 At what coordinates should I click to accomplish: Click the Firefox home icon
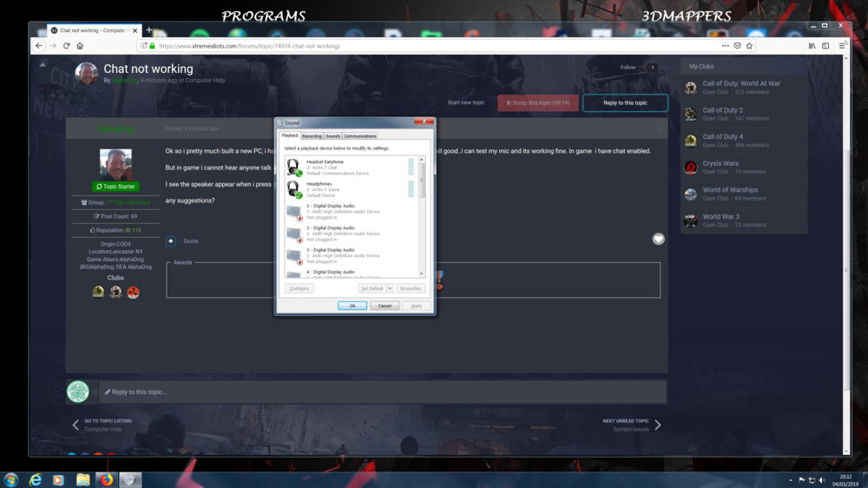point(80,46)
